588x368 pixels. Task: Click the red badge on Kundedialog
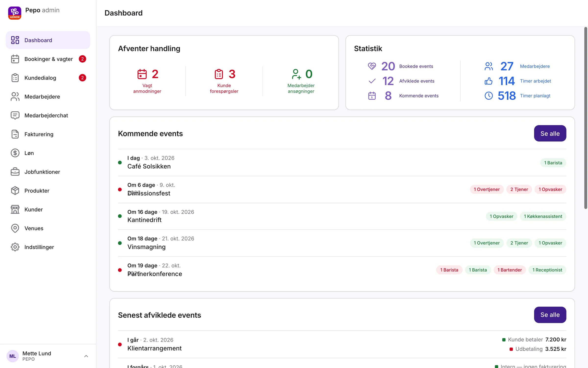point(82,78)
